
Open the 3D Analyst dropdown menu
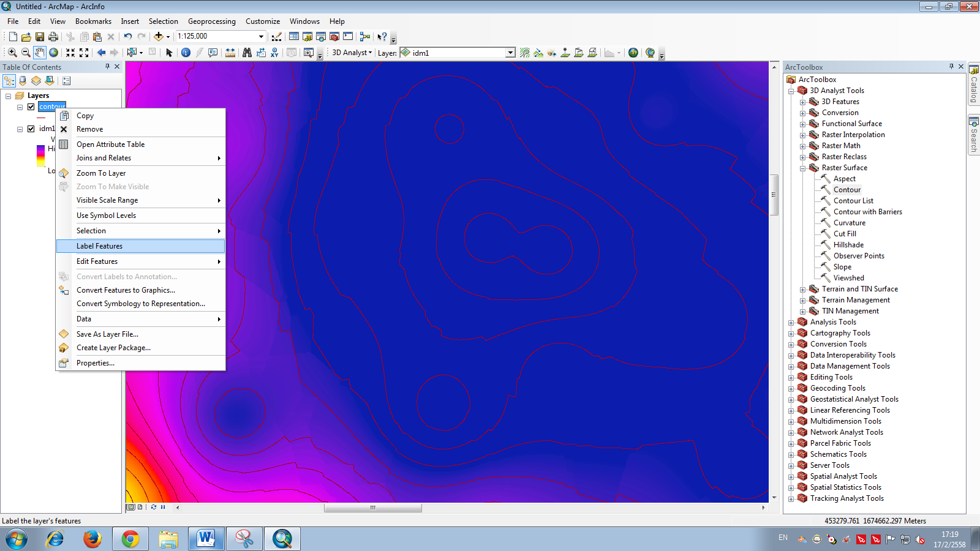352,53
